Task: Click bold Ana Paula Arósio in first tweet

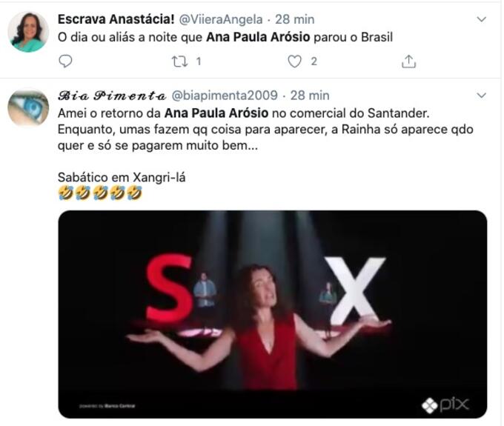Action: tap(258, 37)
